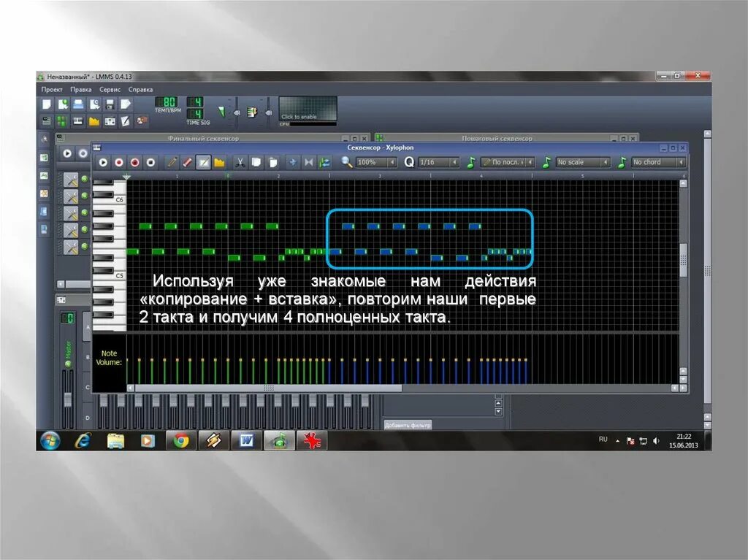
Task: Open the No chord dropdown
Action: pos(659,162)
